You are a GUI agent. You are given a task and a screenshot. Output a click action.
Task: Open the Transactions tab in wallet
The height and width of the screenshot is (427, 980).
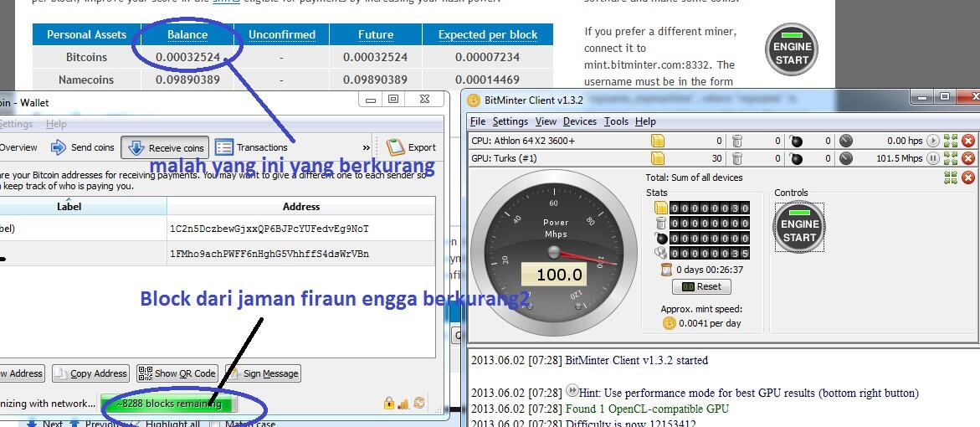[251, 147]
